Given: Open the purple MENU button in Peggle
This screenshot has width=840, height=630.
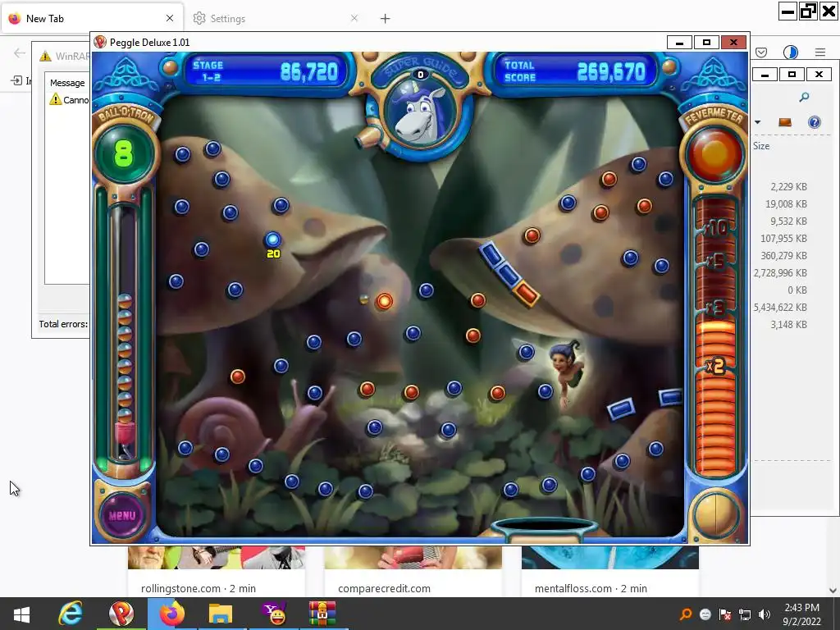Looking at the screenshot, I should [122, 515].
